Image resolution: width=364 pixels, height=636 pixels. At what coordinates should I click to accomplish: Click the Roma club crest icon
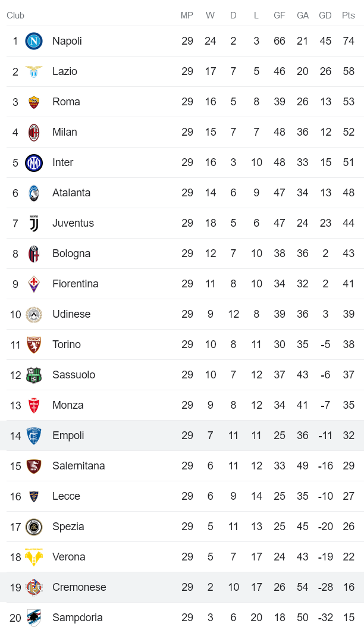click(34, 102)
